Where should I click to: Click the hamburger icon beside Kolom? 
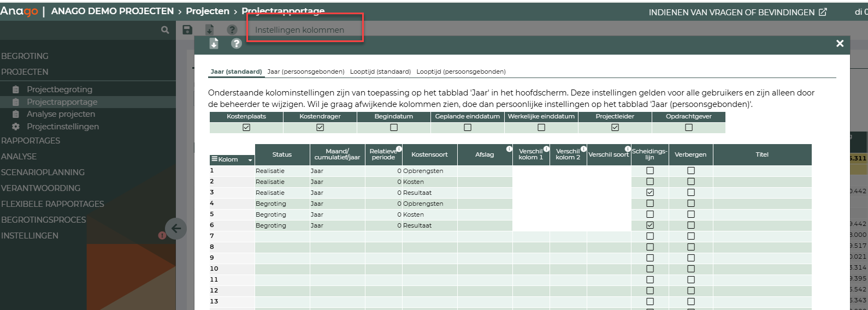coord(215,159)
